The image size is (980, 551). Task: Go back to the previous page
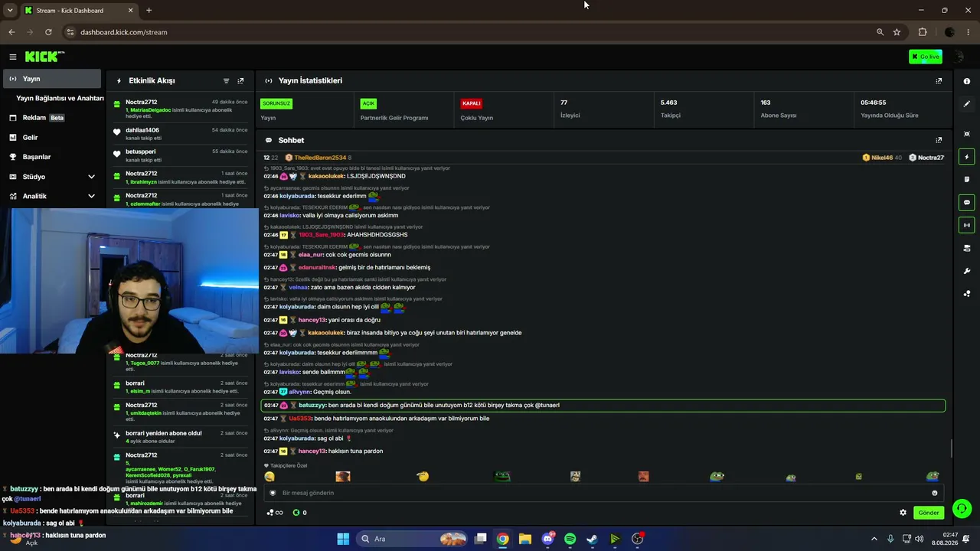[11, 32]
